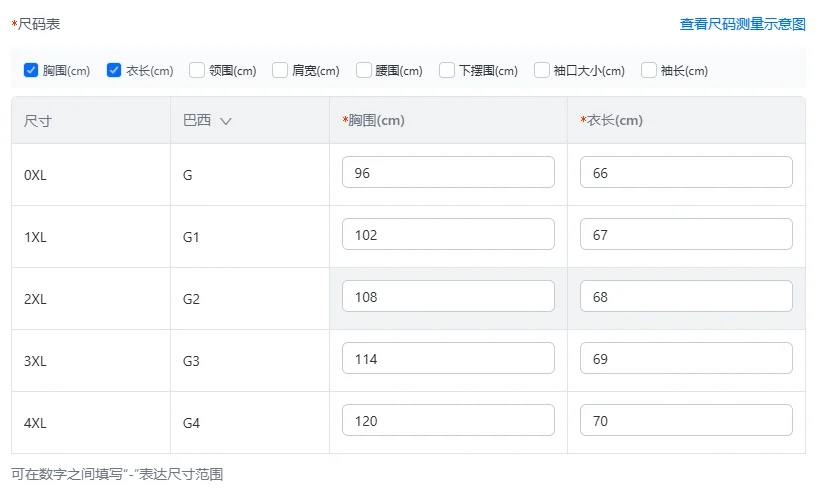Click the G4 Brazil size cell
Image resolution: width=822 pixels, height=492 pixels.
(250, 422)
